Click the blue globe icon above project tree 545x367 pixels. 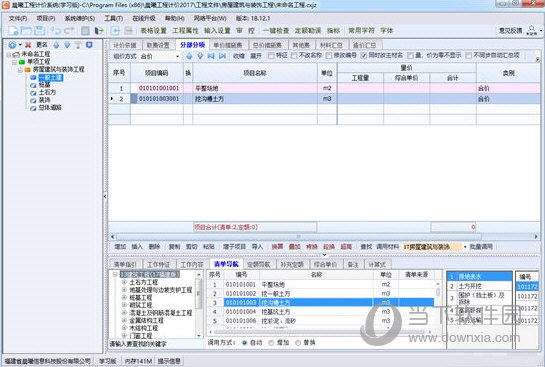[x=13, y=45]
